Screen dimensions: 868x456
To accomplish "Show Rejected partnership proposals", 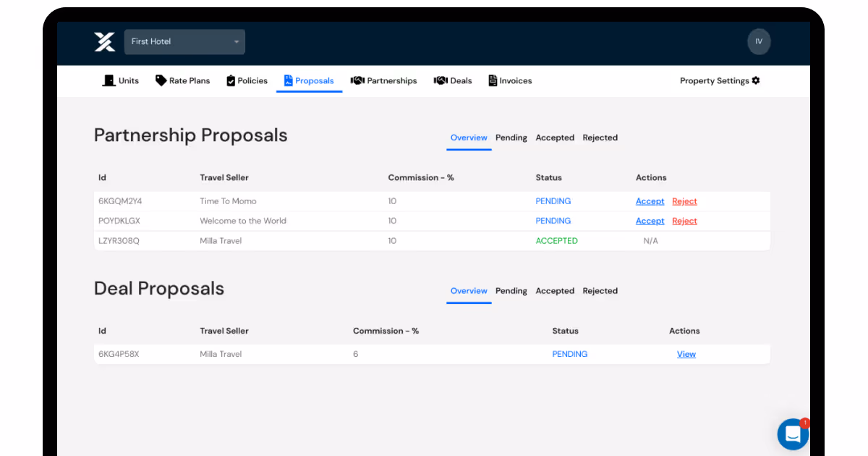I will point(600,138).
